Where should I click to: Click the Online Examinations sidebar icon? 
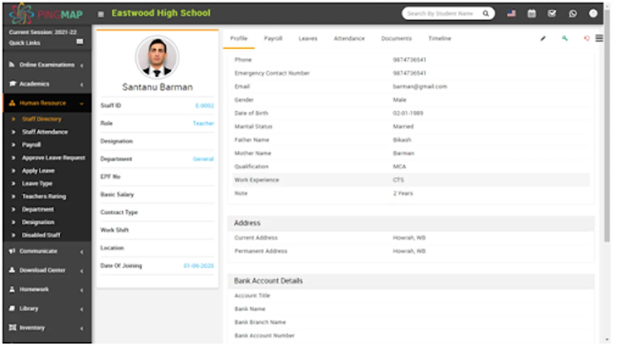(12, 65)
